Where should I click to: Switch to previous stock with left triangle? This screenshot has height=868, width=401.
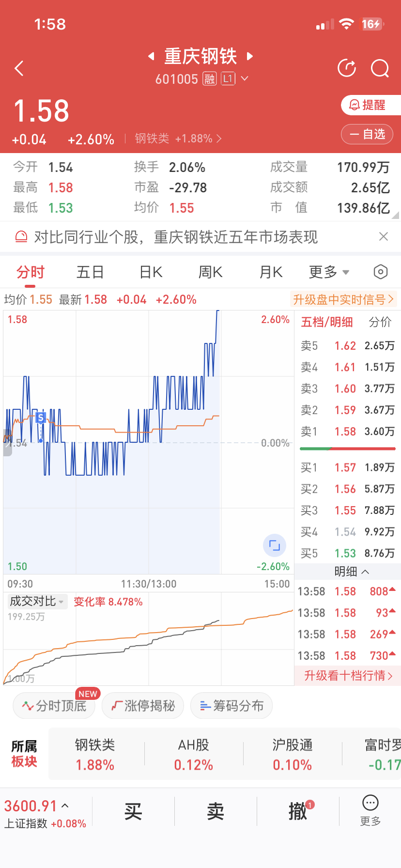[152, 56]
